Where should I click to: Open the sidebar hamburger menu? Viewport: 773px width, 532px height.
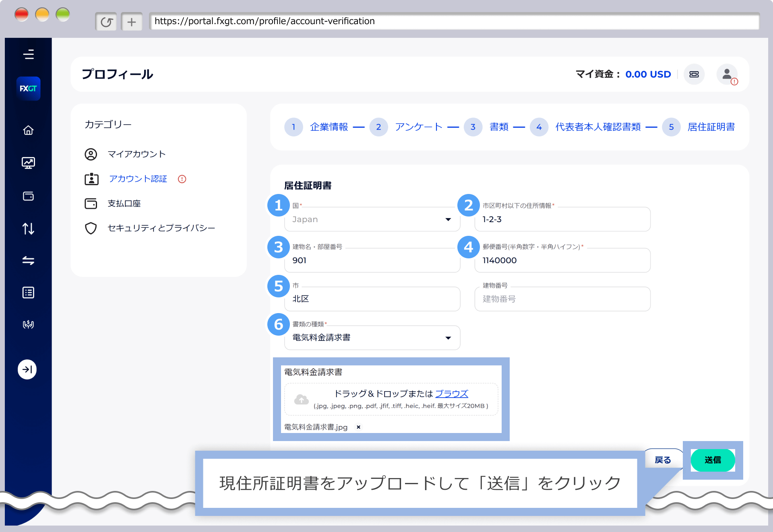(x=29, y=55)
